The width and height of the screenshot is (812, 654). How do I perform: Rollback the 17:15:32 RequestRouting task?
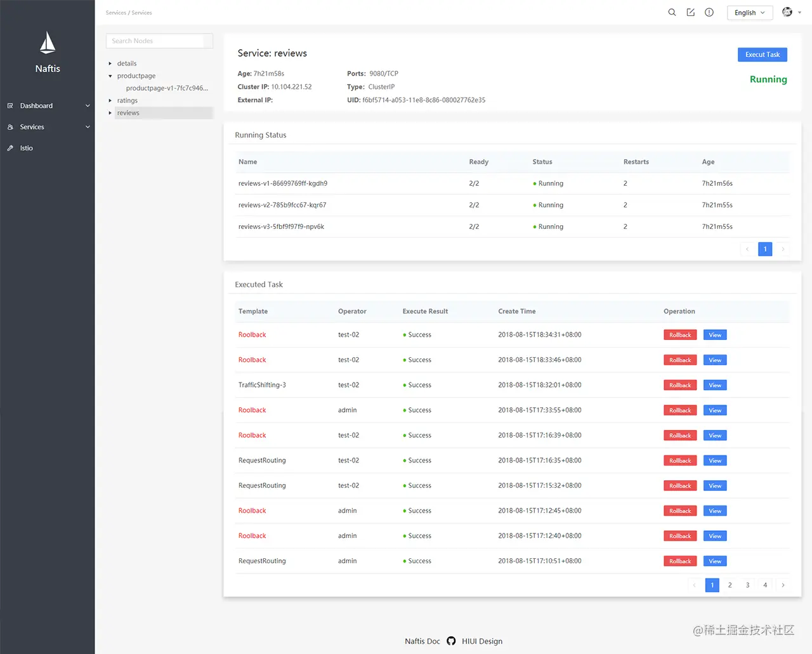coord(680,486)
